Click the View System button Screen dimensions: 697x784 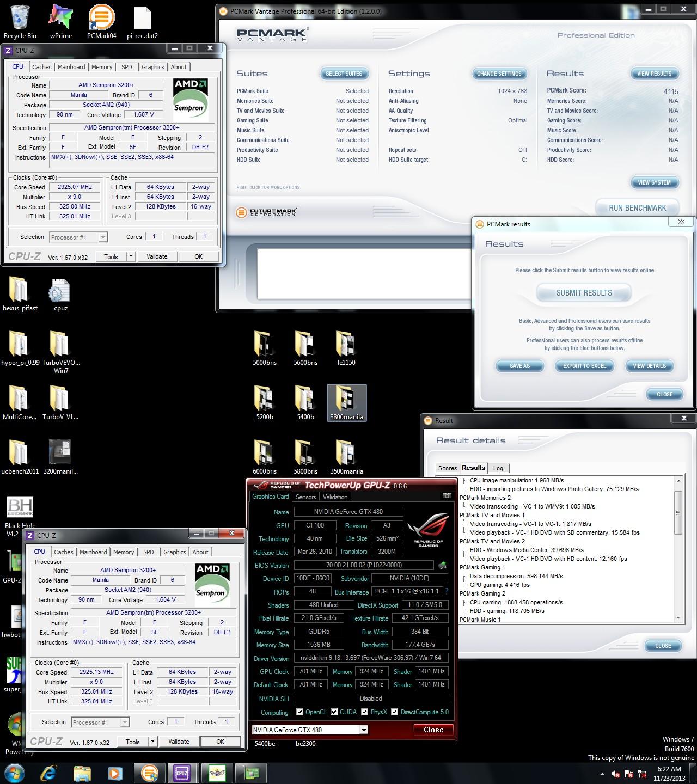[655, 182]
